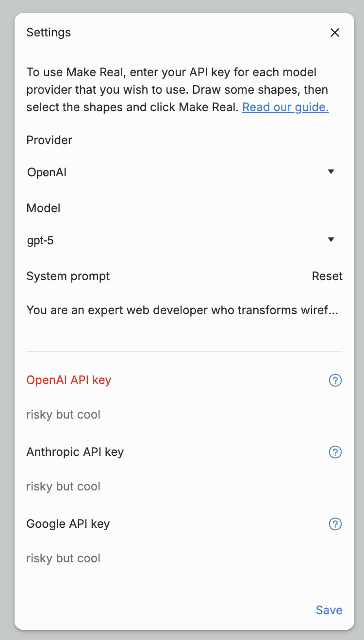Click the Anthropic API key input field
364x640 pixels.
182,487
